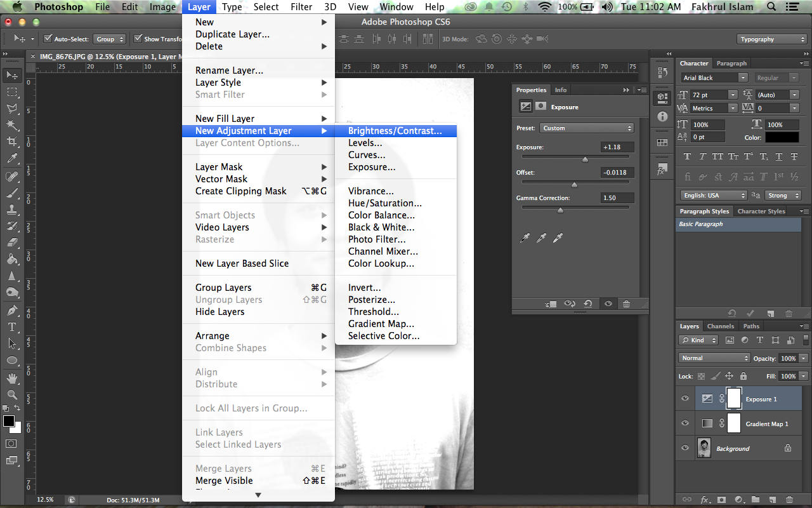Select the Rectangular Marquee tool
Screen dimensions: 812x508
click(12, 92)
